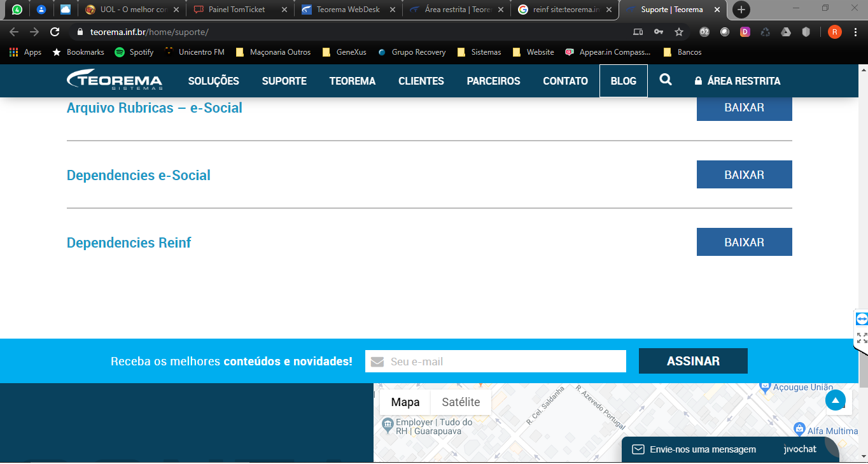868x464 pixels.
Task: Click the browser forward arrow
Action: click(34, 32)
